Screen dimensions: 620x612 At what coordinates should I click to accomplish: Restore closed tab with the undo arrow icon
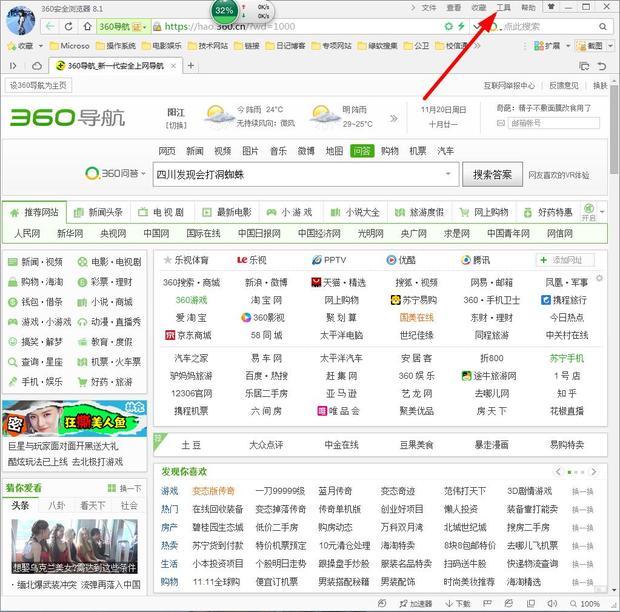(x=602, y=66)
